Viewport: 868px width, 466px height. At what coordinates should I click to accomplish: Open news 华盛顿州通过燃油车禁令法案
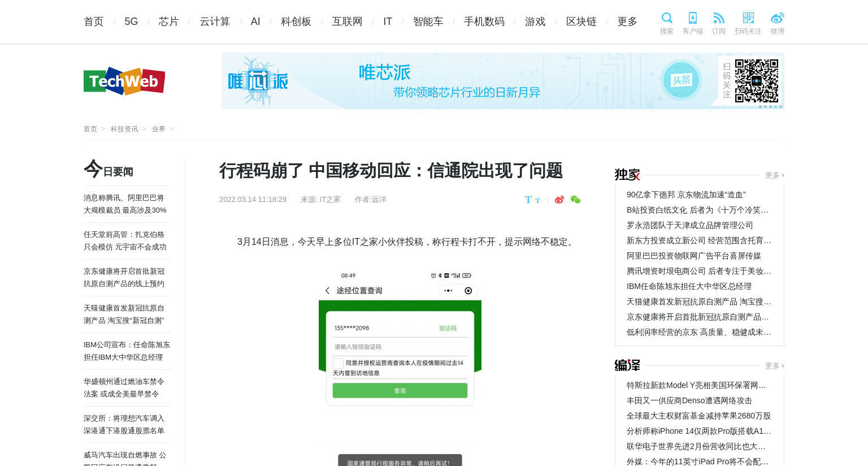click(124, 388)
